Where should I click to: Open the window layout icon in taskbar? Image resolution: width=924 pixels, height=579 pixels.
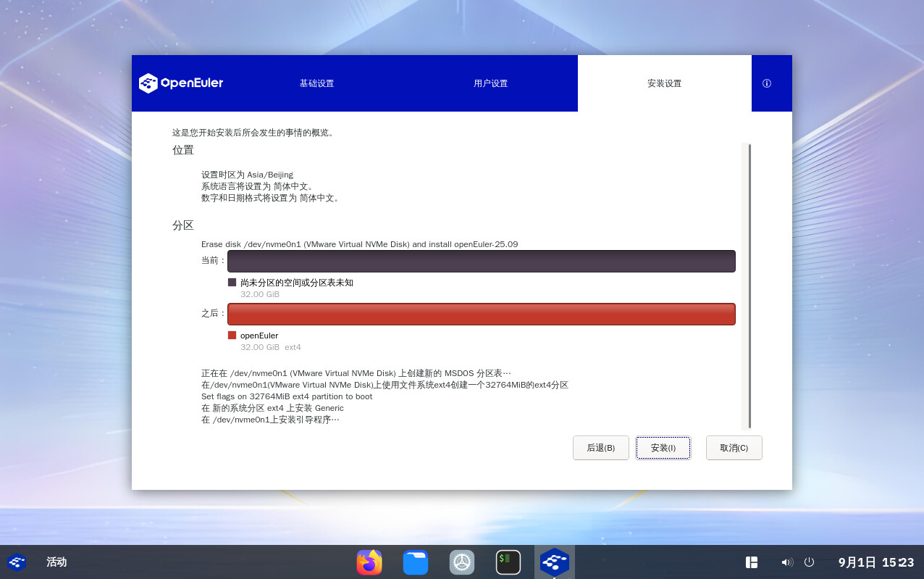(752, 562)
